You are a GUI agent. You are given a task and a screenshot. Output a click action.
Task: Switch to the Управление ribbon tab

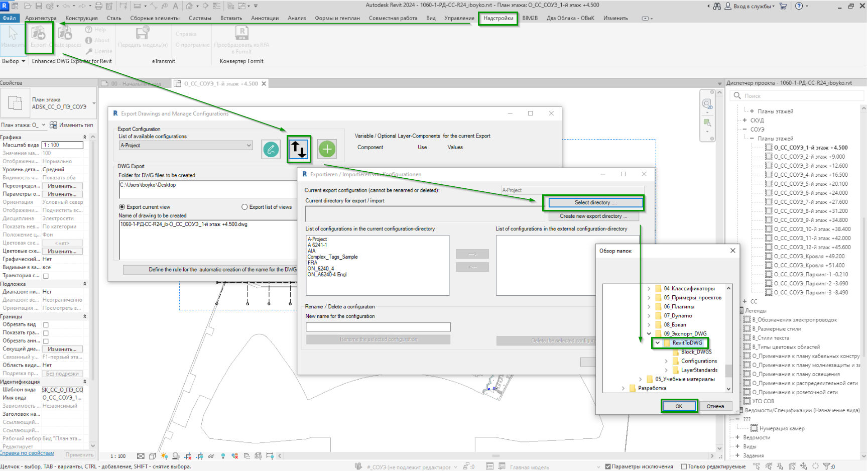(459, 18)
